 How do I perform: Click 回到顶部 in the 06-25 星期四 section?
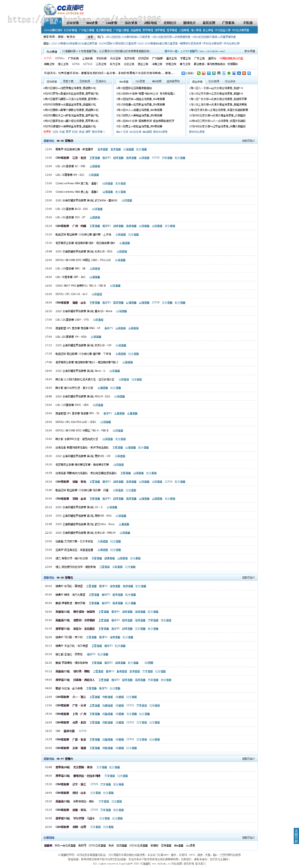(249, 141)
